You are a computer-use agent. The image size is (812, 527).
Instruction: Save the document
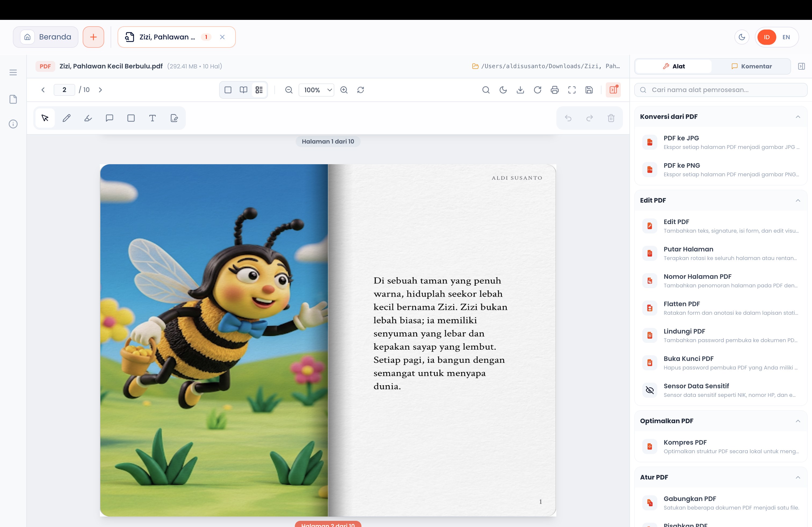point(589,90)
